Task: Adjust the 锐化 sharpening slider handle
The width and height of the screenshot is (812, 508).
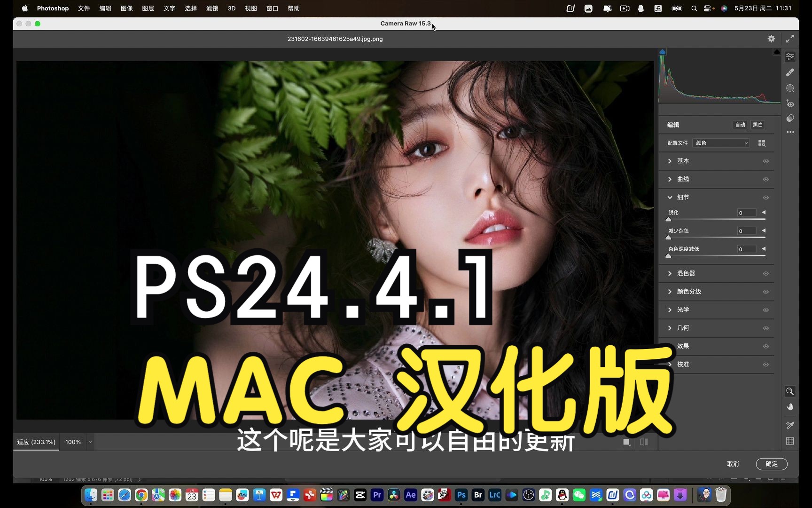Action: point(668,219)
